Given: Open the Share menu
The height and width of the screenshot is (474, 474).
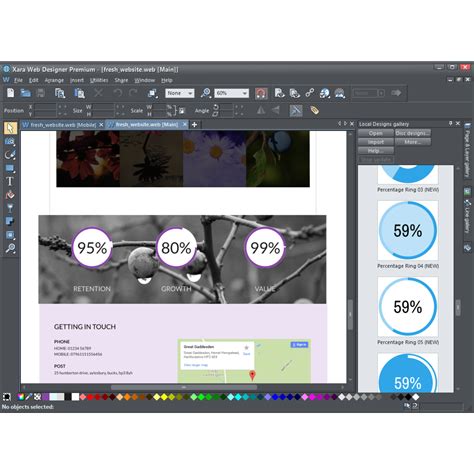Looking at the screenshot, I should (121, 80).
